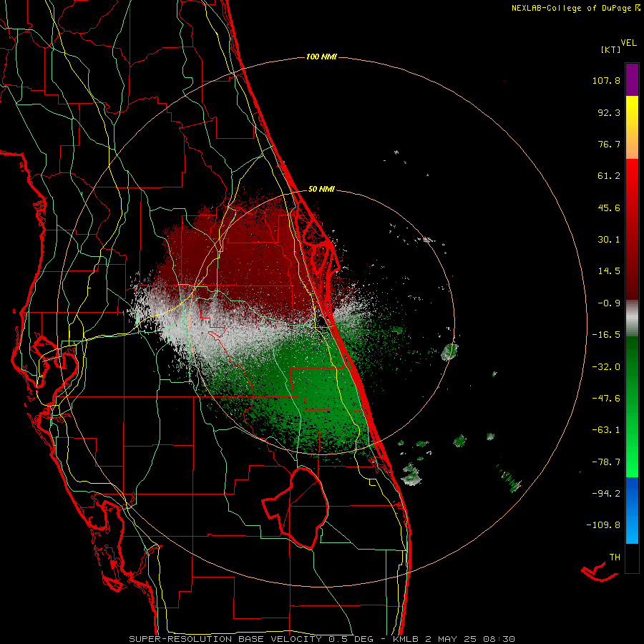Viewport: 644px width, 644px height.
Task: Click the TH threshold label
Action: [x=615, y=557]
